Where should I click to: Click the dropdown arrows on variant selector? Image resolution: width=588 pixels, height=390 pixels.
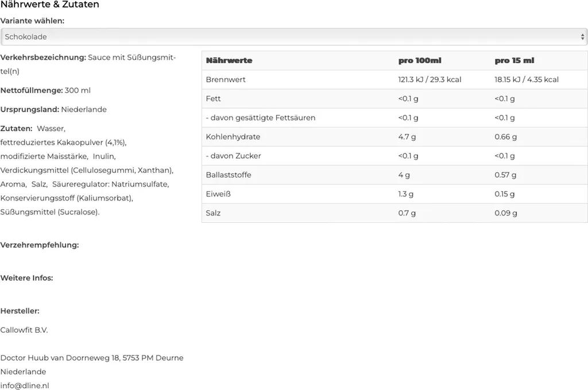click(x=582, y=37)
